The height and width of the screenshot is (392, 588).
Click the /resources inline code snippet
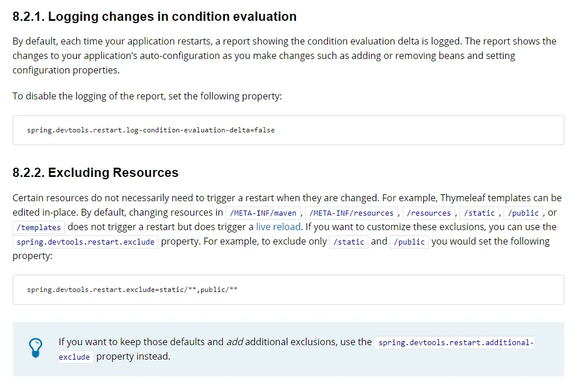428,213
